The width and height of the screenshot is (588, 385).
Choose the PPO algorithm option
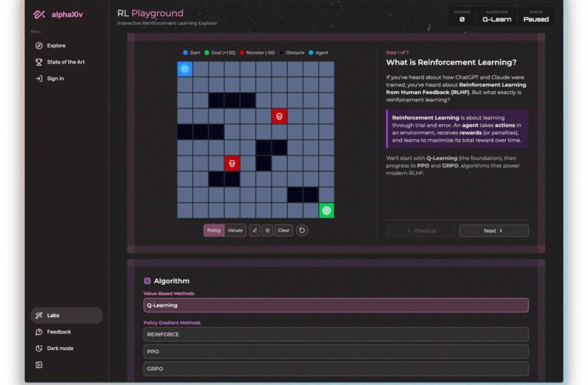click(x=336, y=351)
